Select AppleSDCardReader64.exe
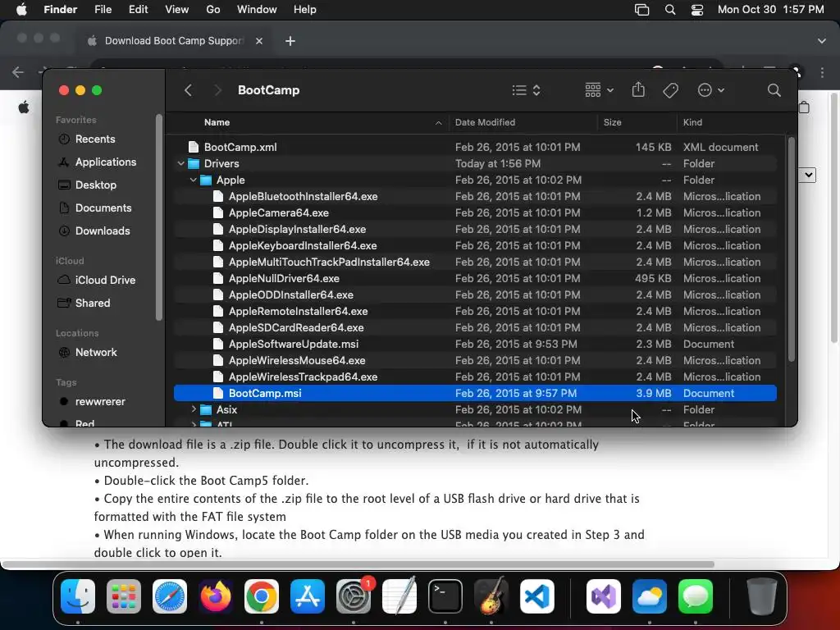This screenshot has width=840, height=630. pos(475,327)
